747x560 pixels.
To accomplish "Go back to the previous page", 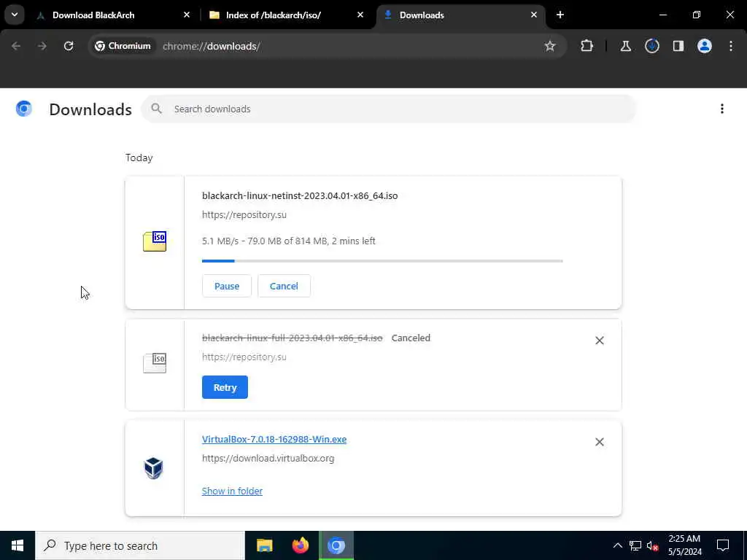I will coord(16,46).
